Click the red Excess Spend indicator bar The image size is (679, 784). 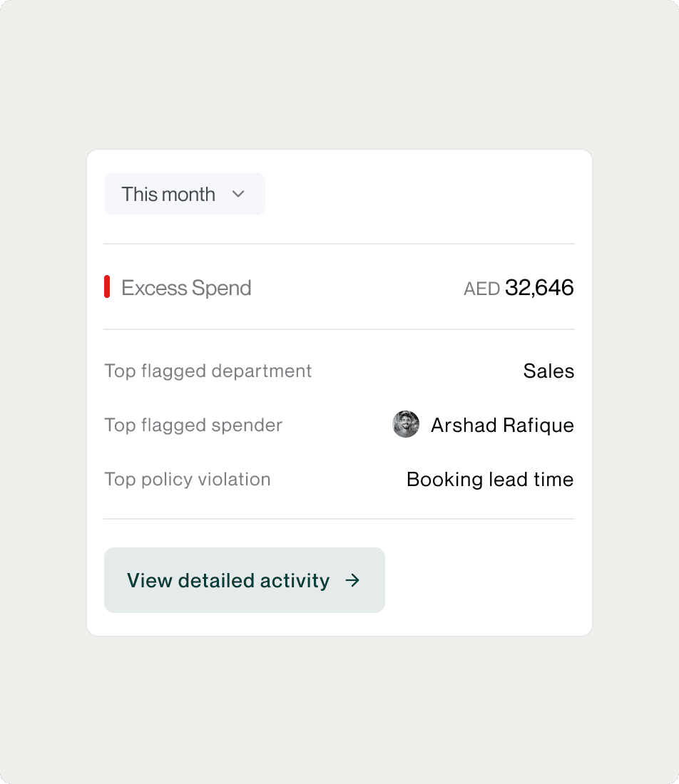(107, 287)
